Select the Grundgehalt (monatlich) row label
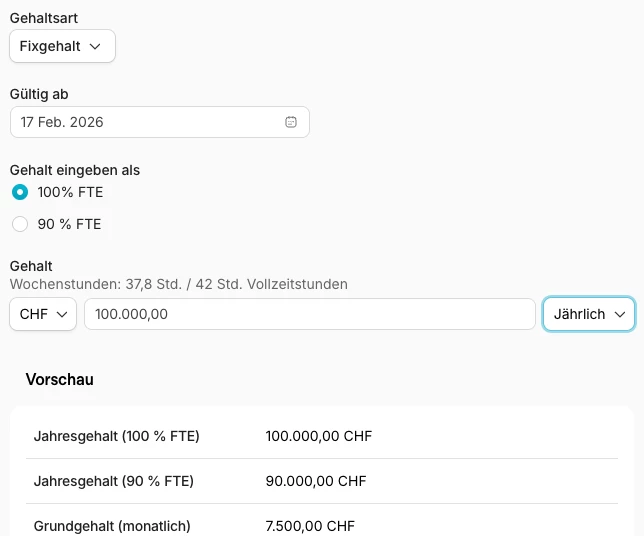 [x=112, y=526]
